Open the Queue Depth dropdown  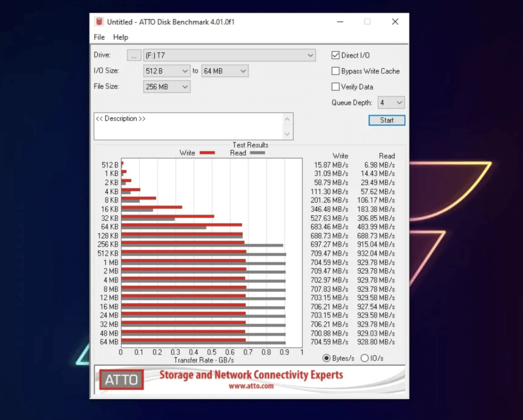pyautogui.click(x=391, y=103)
